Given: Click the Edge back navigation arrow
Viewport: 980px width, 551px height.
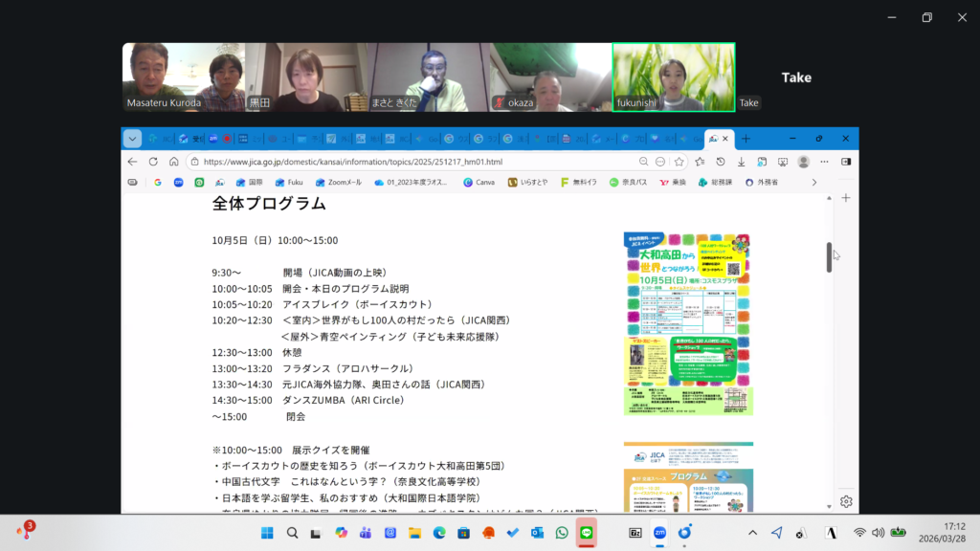Looking at the screenshot, I should (133, 162).
